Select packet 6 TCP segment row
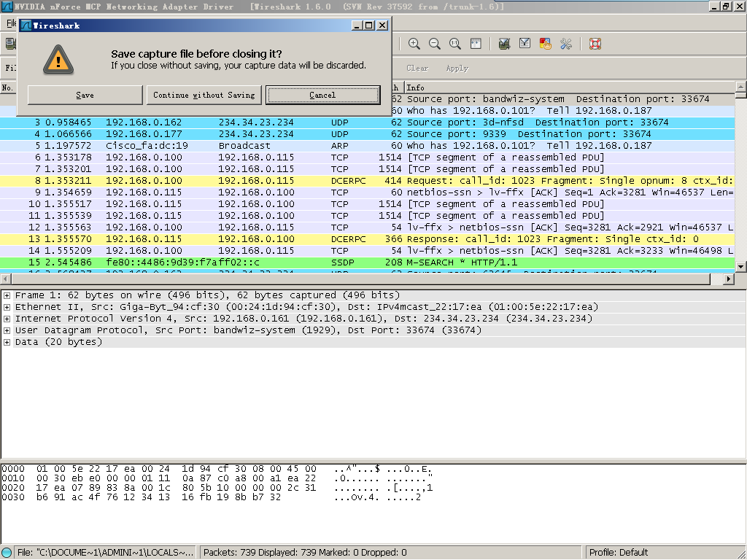This screenshot has width=747, height=560. tap(368, 157)
